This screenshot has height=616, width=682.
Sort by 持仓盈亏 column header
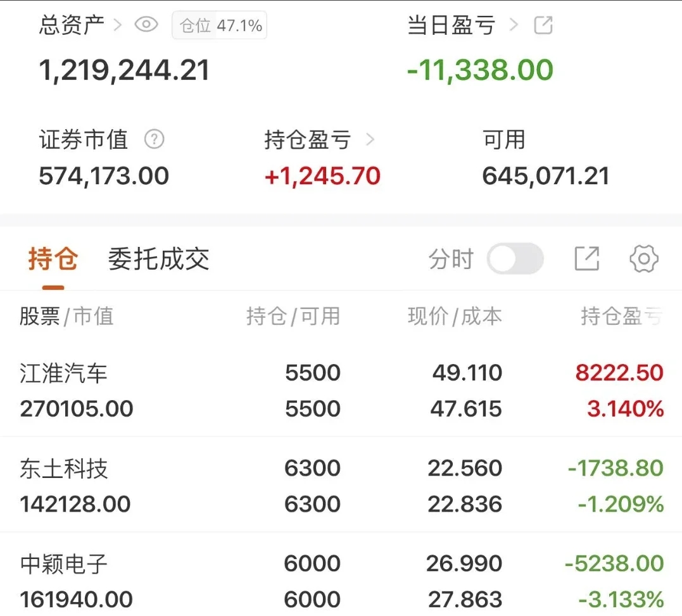coord(622,316)
